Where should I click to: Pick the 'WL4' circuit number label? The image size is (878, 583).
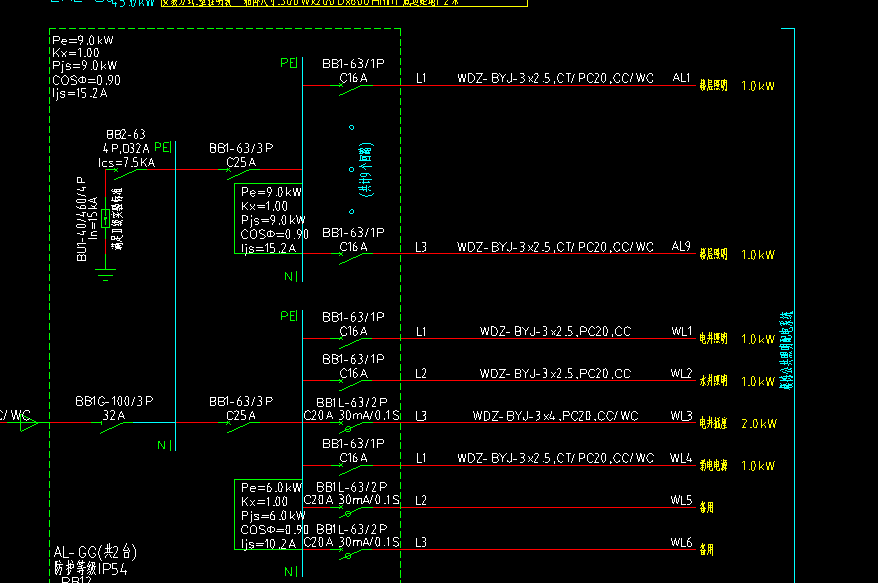coord(681,458)
